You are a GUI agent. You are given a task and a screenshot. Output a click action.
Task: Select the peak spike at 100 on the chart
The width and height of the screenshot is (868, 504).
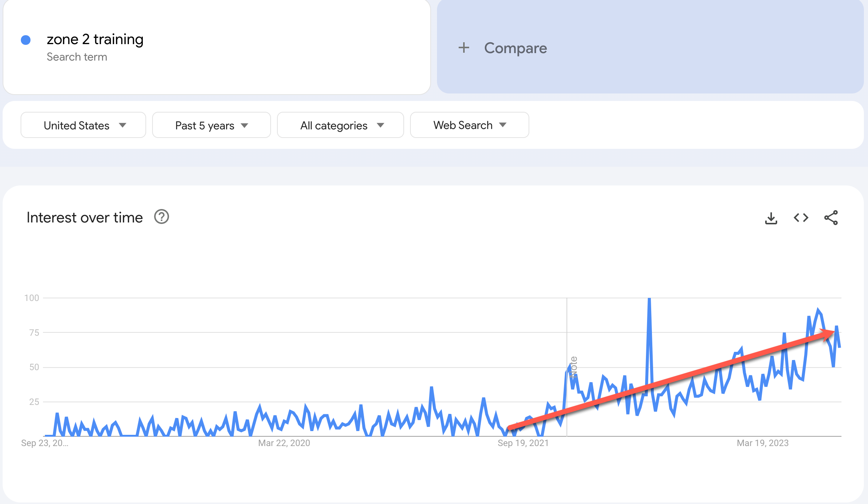point(649,299)
